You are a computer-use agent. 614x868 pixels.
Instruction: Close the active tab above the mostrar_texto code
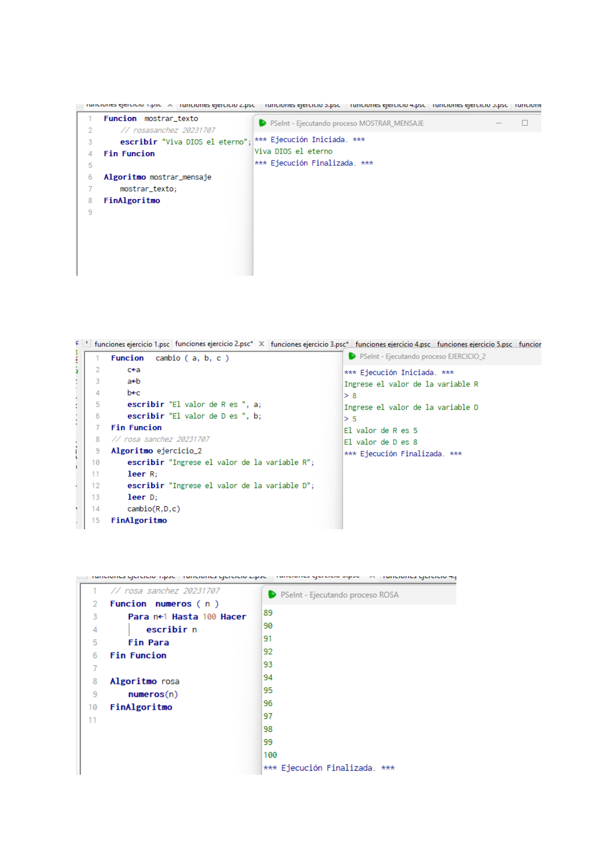click(170, 105)
